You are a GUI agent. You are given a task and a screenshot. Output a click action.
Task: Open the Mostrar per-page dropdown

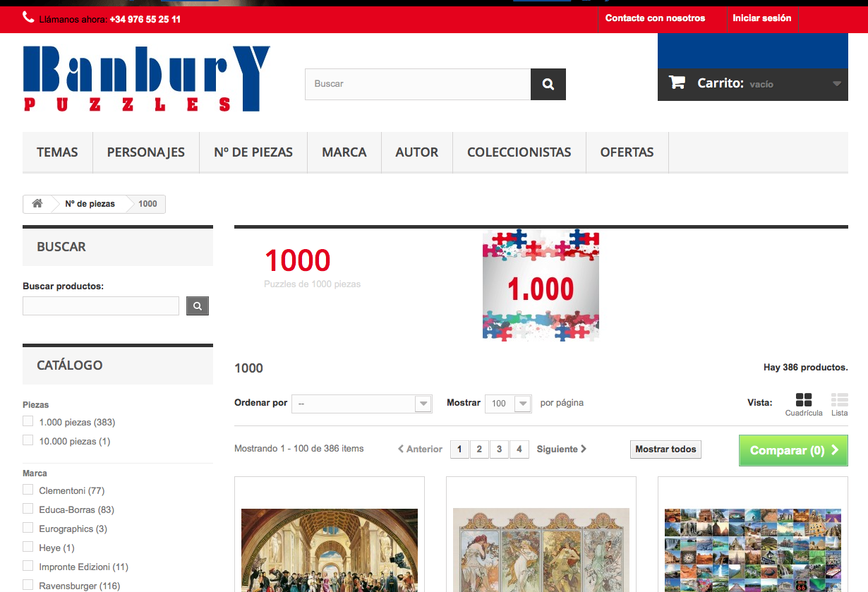(x=508, y=404)
